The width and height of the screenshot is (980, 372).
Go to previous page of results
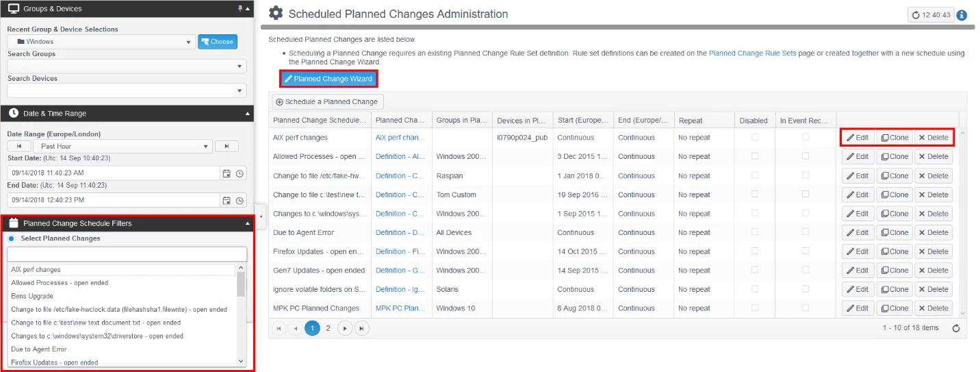296,328
